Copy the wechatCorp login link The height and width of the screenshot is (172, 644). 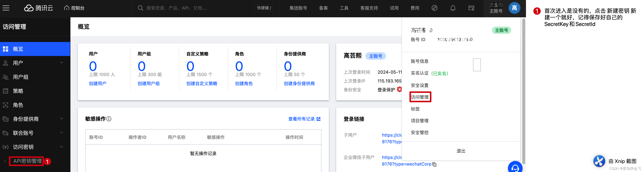(434, 164)
